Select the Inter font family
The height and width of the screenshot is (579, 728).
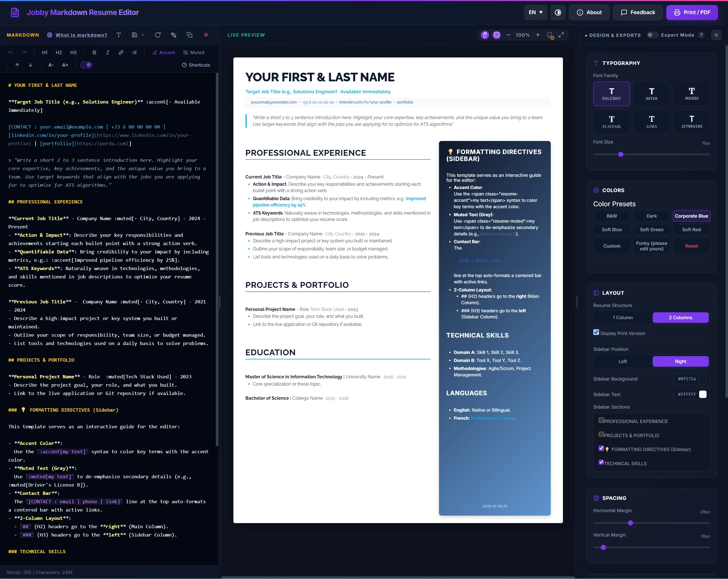point(651,94)
